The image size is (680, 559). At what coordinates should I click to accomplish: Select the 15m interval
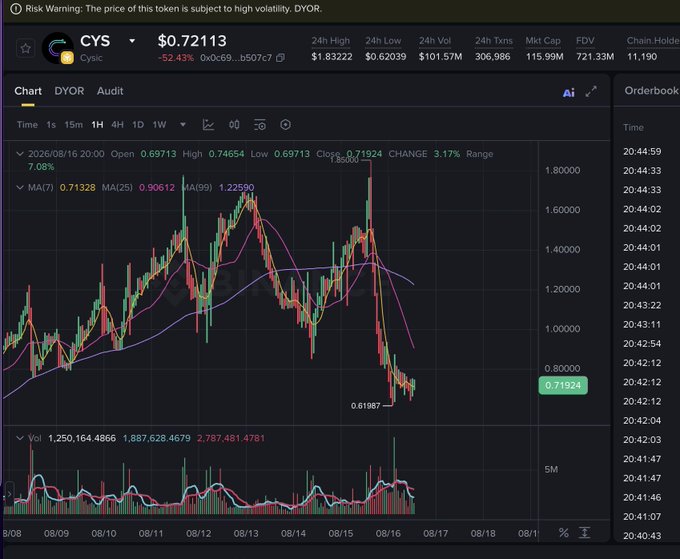pos(73,125)
